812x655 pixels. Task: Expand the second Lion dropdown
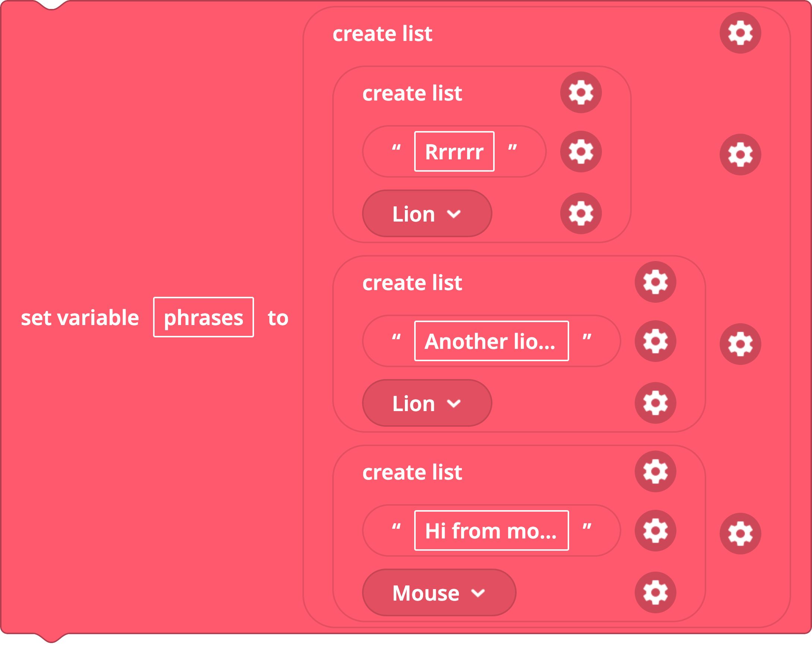[x=427, y=403]
